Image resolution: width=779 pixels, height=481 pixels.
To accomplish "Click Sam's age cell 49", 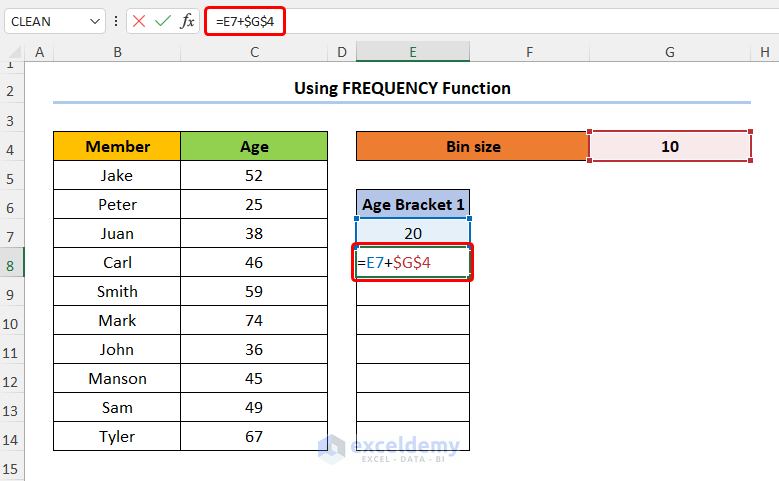I will pos(254,407).
